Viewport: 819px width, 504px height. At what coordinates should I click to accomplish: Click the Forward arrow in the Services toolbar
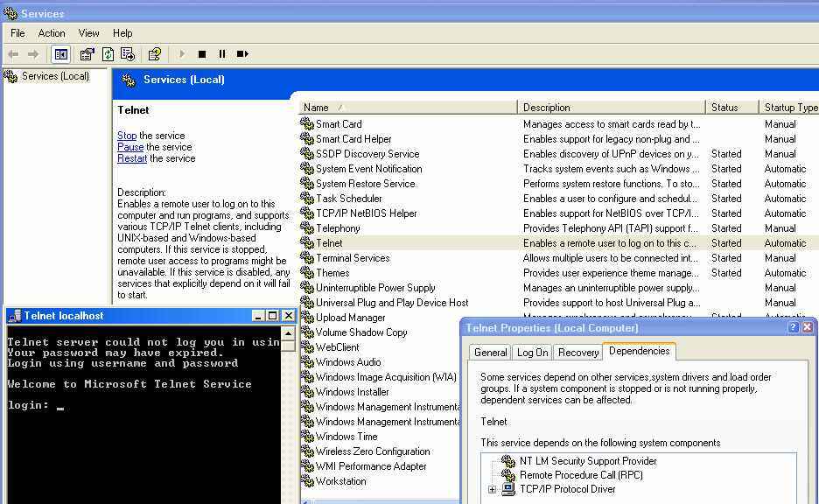[33, 53]
